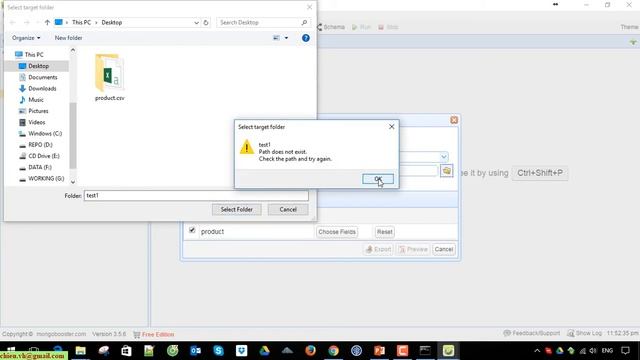The width and height of the screenshot is (640, 360).
Task: Expand the address bar history dropdown
Action: point(196,22)
